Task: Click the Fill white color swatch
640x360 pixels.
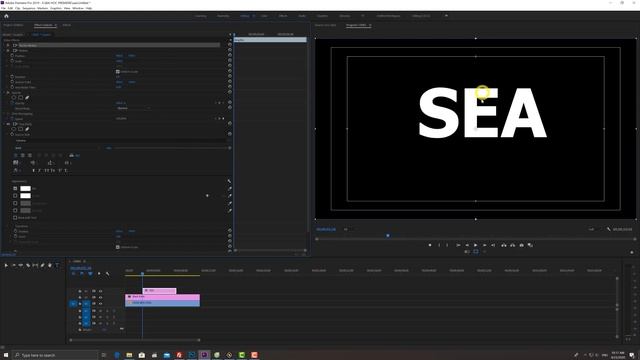Action: point(25,189)
